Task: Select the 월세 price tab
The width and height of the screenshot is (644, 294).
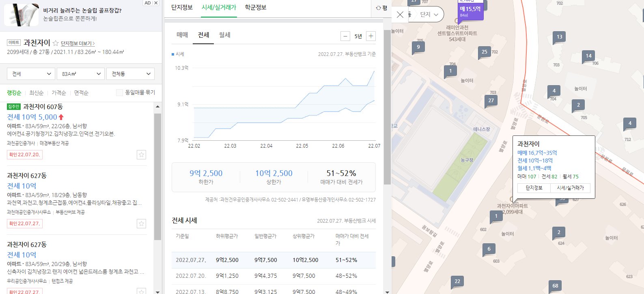Action: [225, 35]
